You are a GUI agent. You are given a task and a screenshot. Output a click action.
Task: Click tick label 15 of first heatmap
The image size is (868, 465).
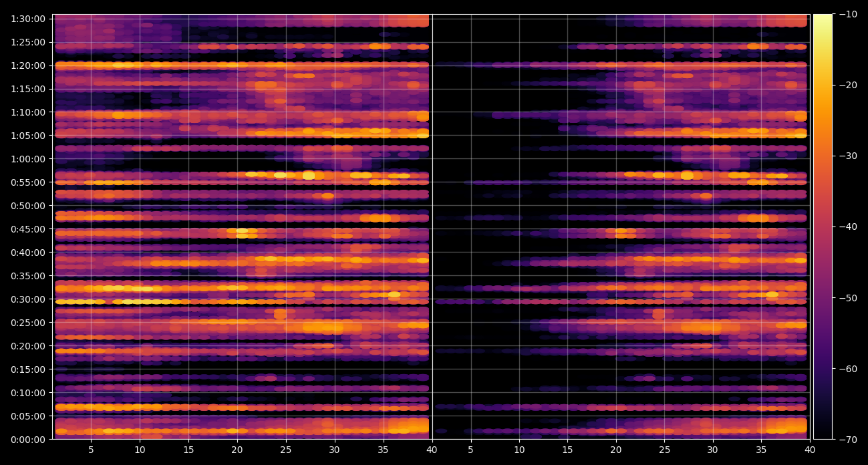[188, 450]
